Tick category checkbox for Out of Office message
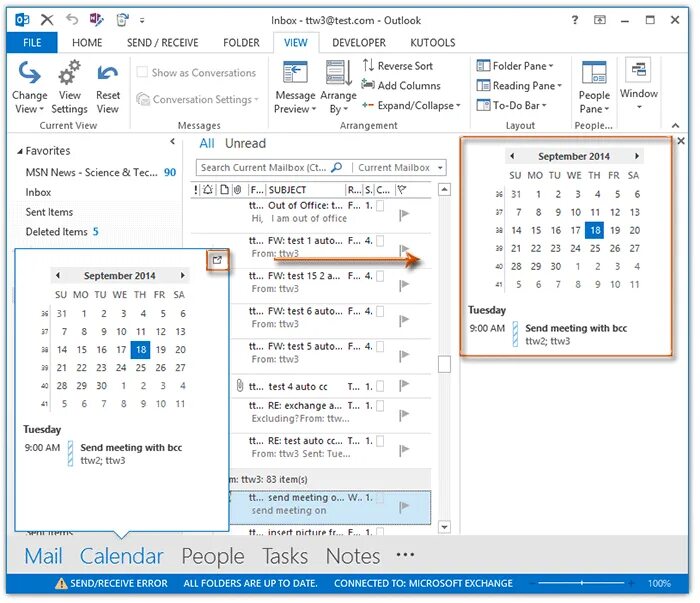The image size is (700, 603). [x=380, y=206]
